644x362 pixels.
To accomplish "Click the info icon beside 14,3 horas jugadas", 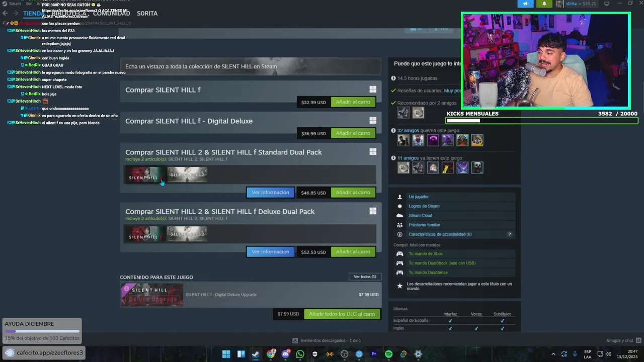I will coord(393,78).
